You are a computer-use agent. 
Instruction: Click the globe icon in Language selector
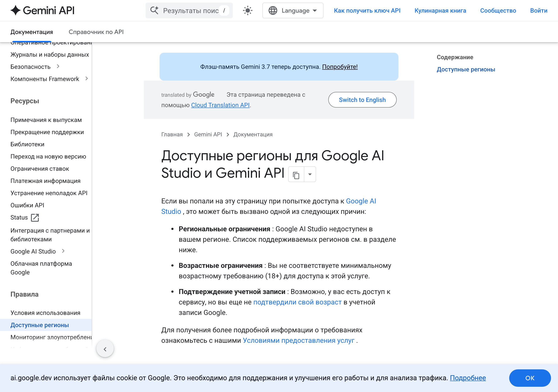(x=273, y=10)
